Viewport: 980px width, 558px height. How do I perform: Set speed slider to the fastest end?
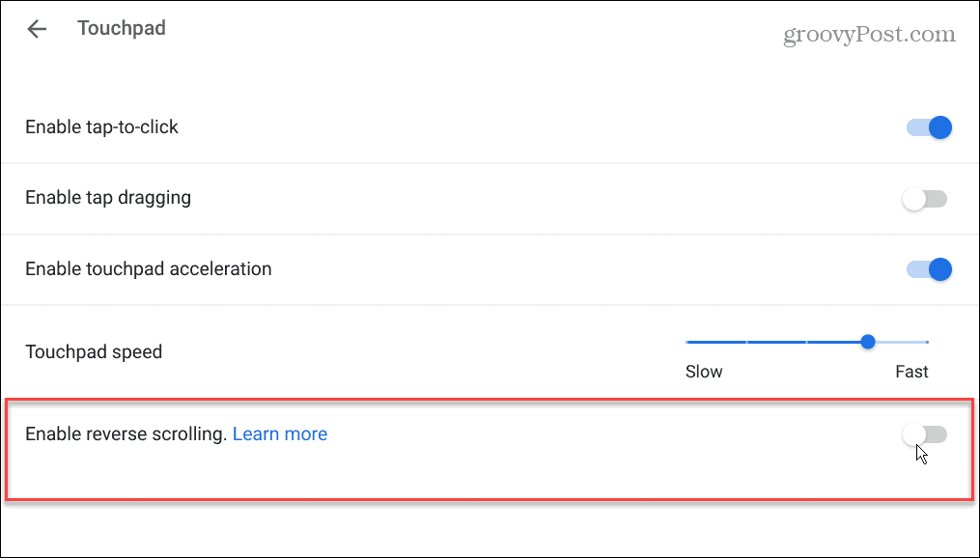point(928,342)
